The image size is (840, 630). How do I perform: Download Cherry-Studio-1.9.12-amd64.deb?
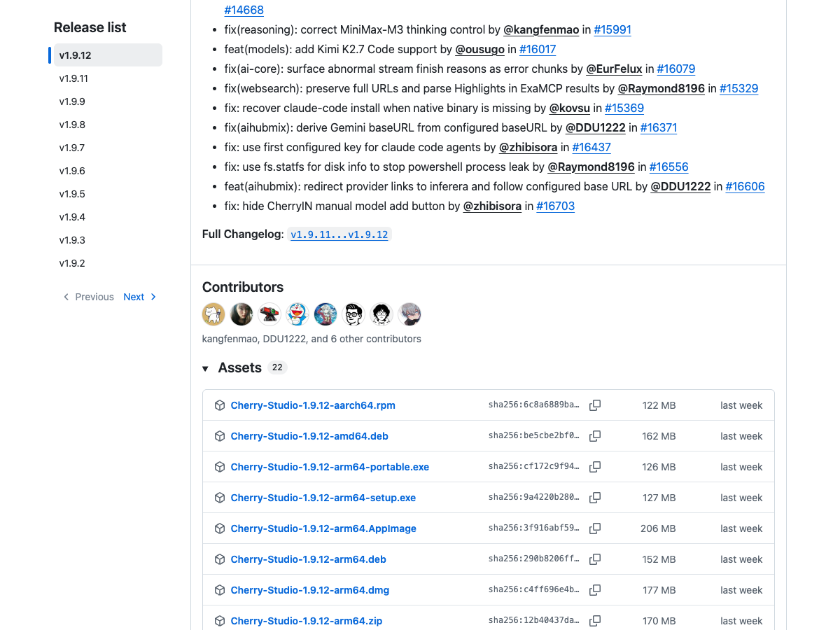pos(309,436)
